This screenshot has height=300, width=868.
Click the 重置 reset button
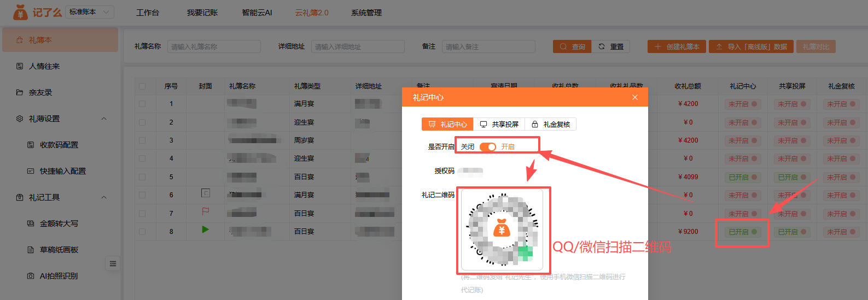[x=611, y=46]
